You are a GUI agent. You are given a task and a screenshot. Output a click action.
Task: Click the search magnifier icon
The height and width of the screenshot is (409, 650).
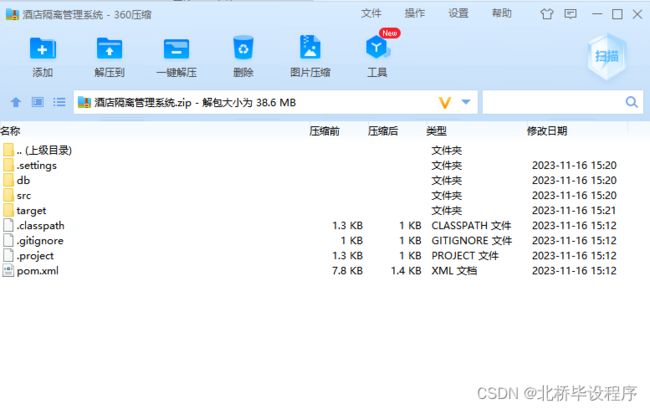(632, 102)
